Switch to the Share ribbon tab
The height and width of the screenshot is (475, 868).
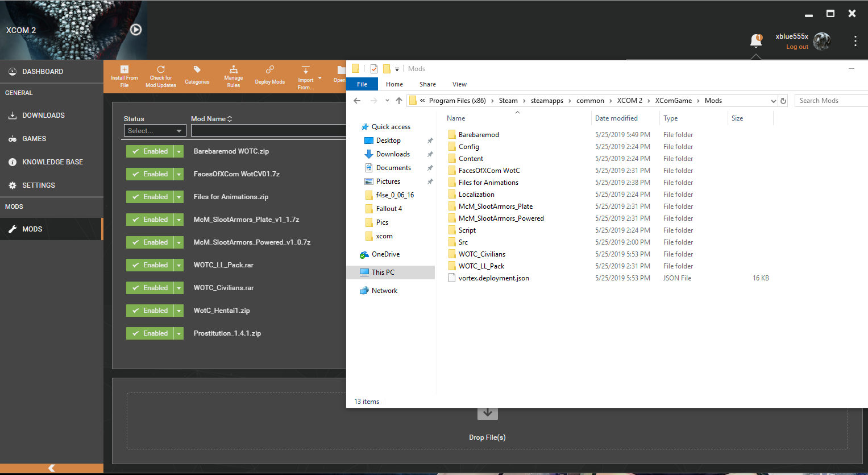tap(428, 84)
